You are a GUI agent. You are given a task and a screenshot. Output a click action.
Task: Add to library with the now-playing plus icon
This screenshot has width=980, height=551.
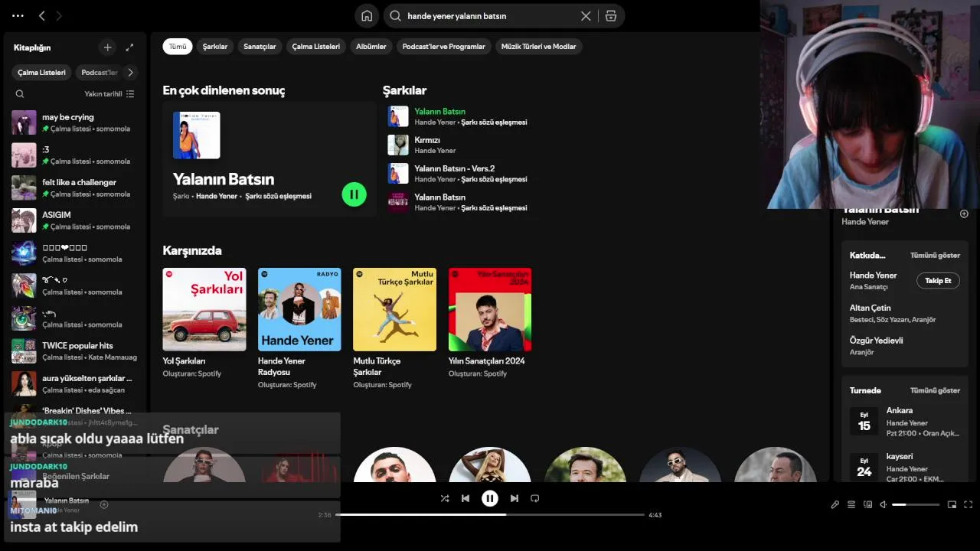click(x=964, y=214)
